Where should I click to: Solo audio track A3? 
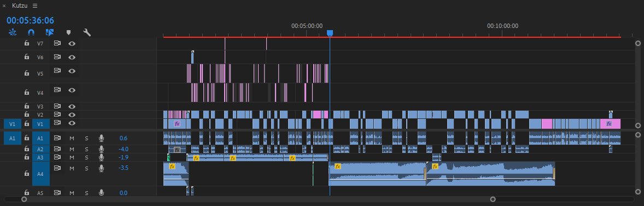[87, 157]
